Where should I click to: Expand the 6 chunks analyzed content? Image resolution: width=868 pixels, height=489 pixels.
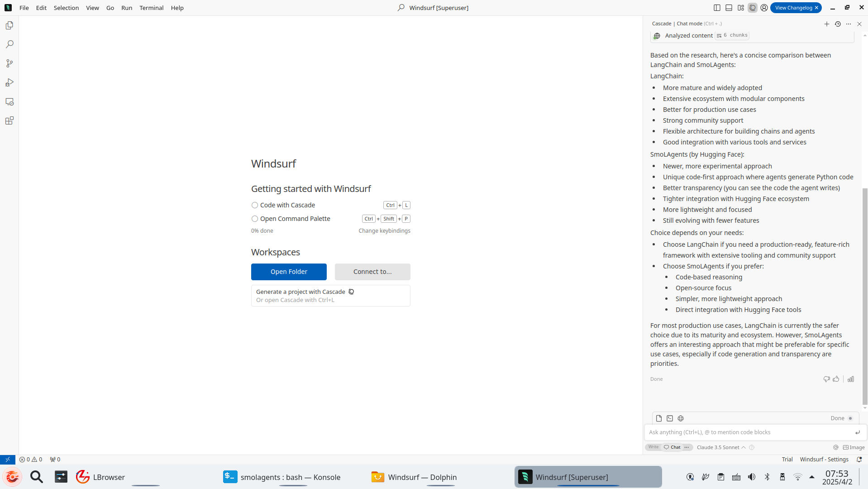point(732,35)
